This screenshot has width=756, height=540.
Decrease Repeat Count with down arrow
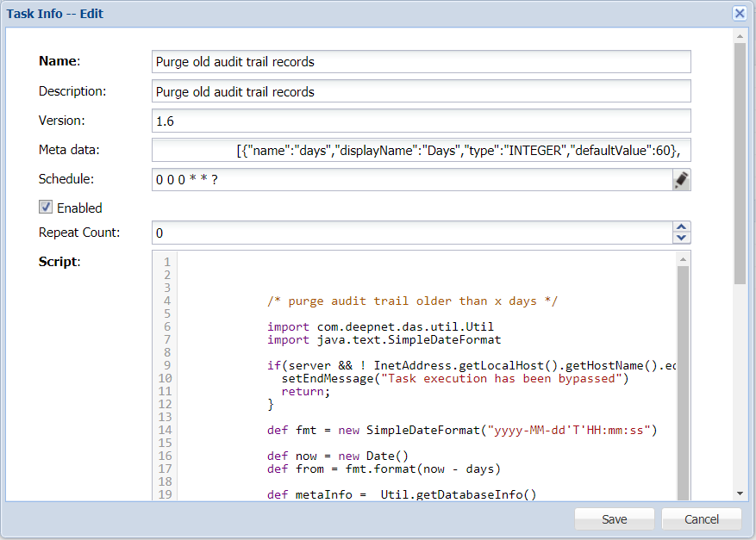point(682,238)
